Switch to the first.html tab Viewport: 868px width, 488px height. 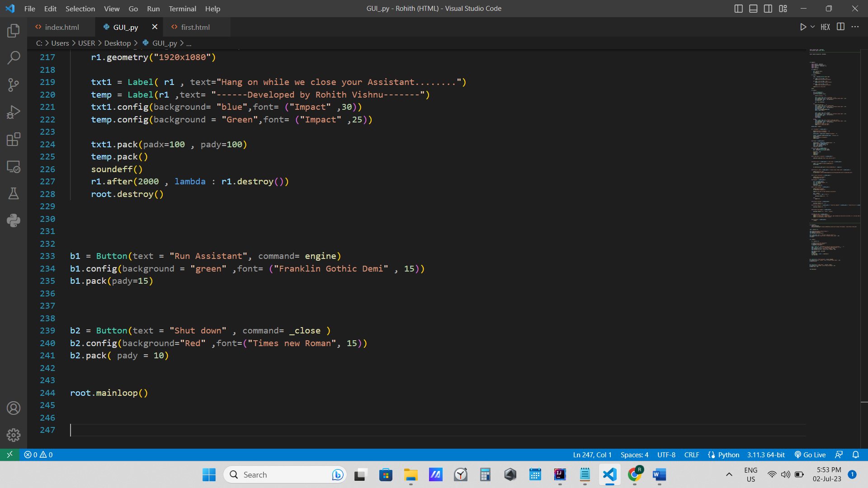195,27
